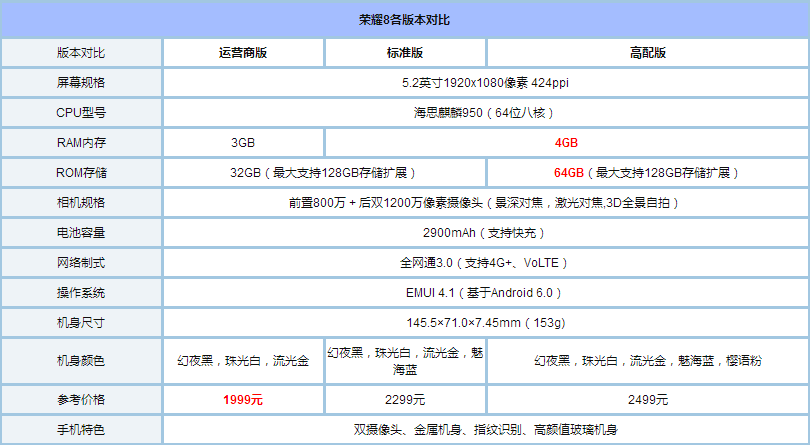Select the 电池容量 row label
The width and height of the screenshot is (810, 445).
click(81, 233)
